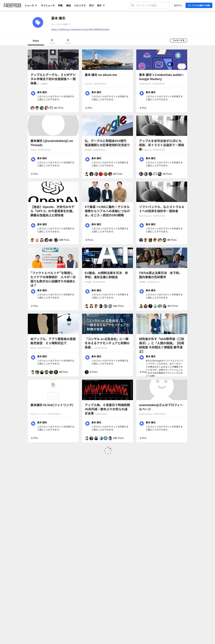
Task: Click picker avatars beside 339 Picks
Action: tap(44, 240)
